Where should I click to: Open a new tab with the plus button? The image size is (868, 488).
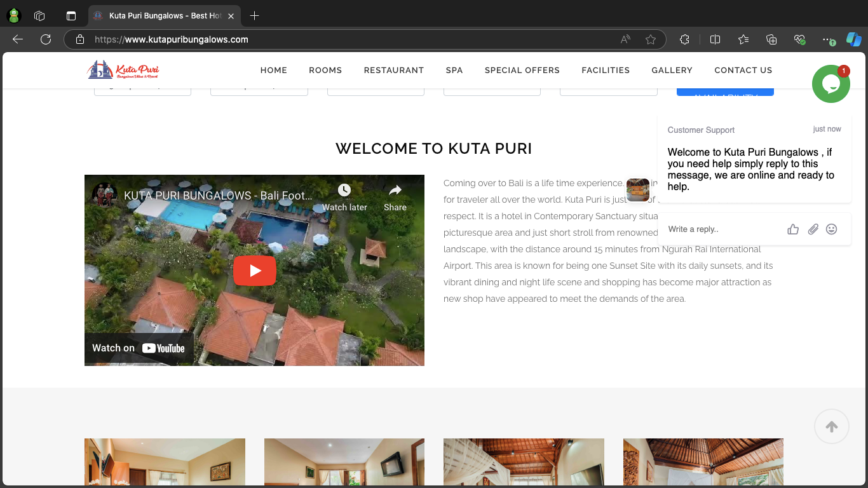pos(255,16)
